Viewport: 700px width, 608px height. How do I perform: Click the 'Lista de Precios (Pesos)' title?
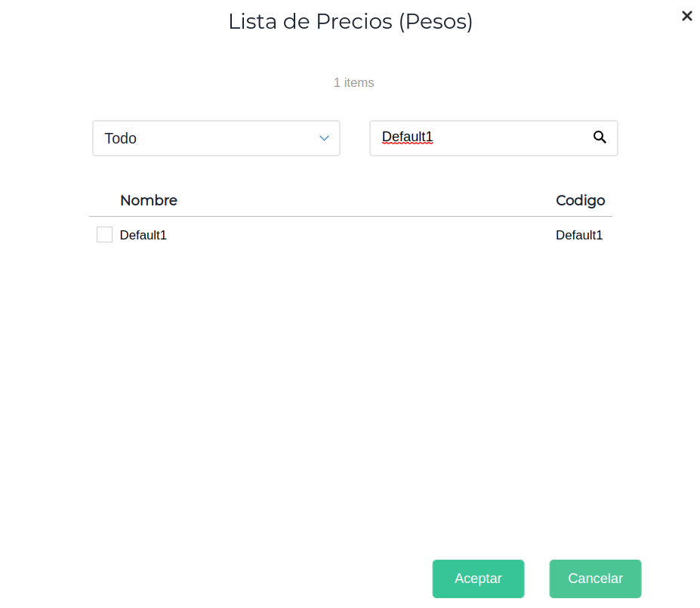(350, 22)
